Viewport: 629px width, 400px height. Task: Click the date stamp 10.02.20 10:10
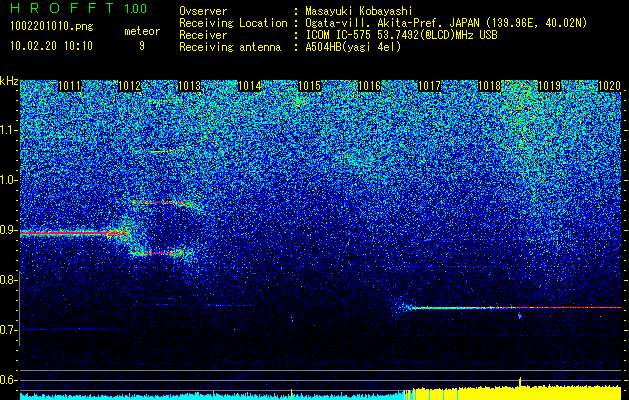[x=51, y=46]
